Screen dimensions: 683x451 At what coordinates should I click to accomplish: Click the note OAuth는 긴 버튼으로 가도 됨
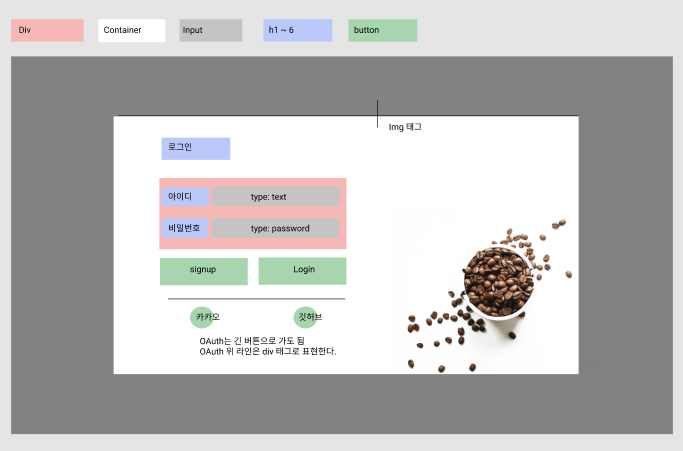252,341
